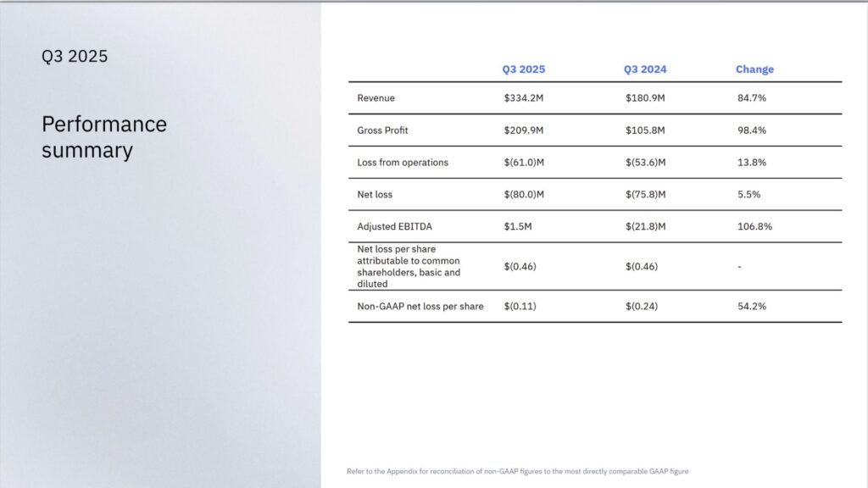
Task: Select the 98.4% change value
Action: (751, 130)
